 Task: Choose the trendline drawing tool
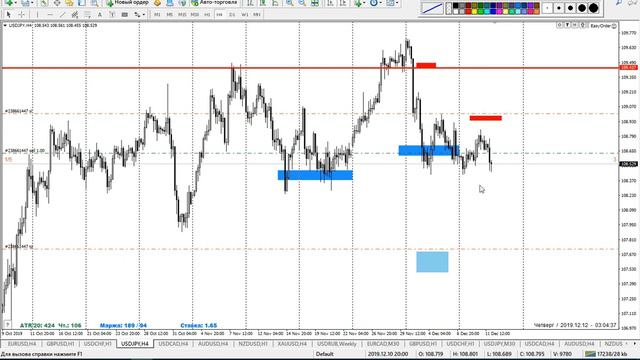[62, 15]
